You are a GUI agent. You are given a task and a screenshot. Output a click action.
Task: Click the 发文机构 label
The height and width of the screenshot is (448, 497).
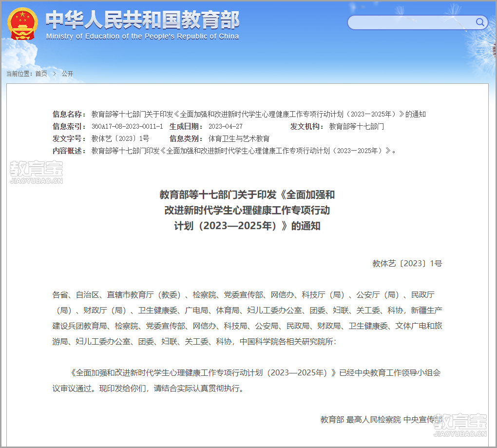pyautogui.click(x=307, y=127)
